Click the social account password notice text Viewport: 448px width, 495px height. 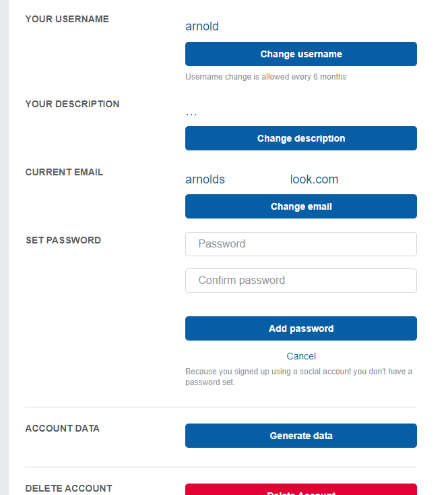click(298, 376)
